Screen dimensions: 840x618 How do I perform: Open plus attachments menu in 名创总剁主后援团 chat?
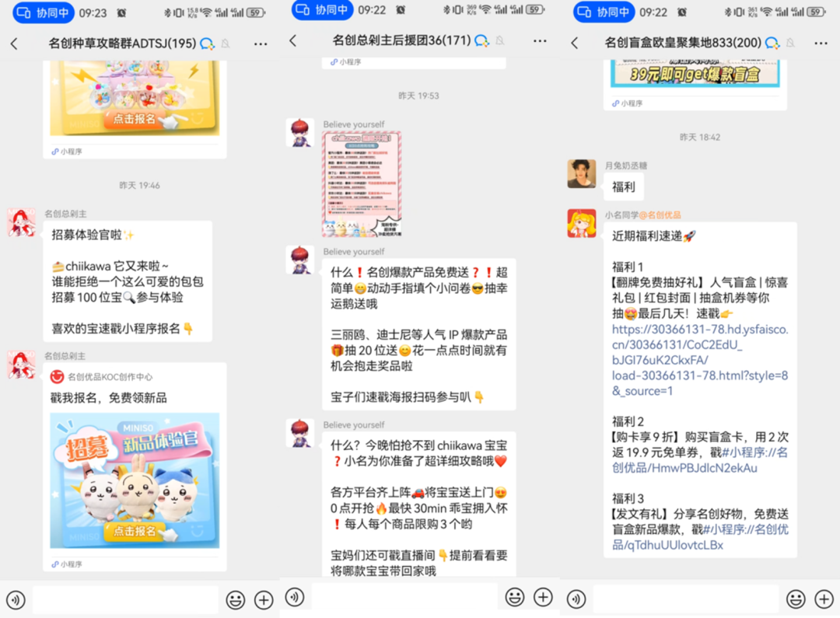click(543, 596)
